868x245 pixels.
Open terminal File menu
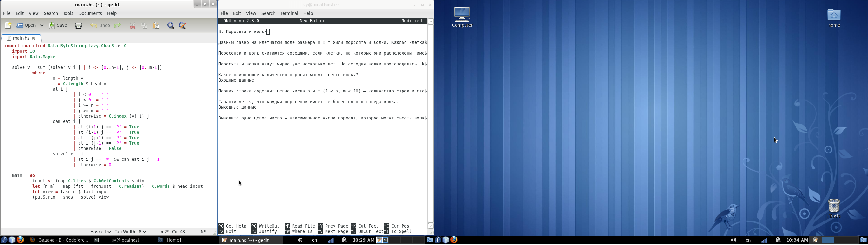pos(224,13)
